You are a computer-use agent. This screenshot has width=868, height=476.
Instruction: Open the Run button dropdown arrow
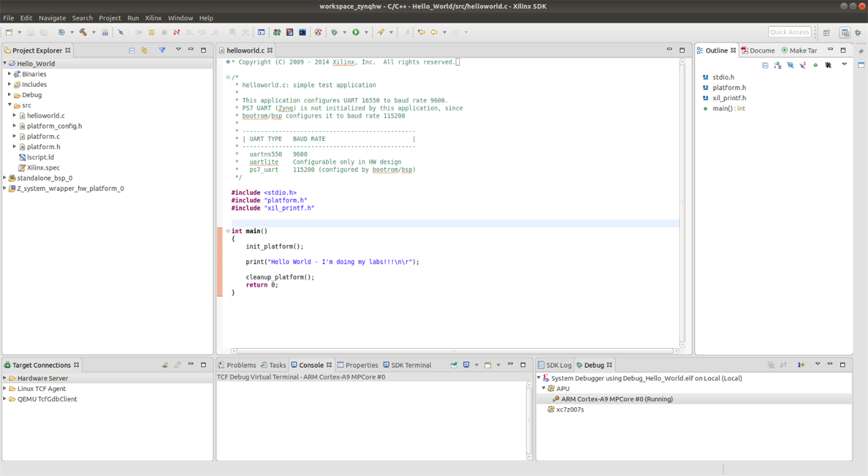click(366, 33)
